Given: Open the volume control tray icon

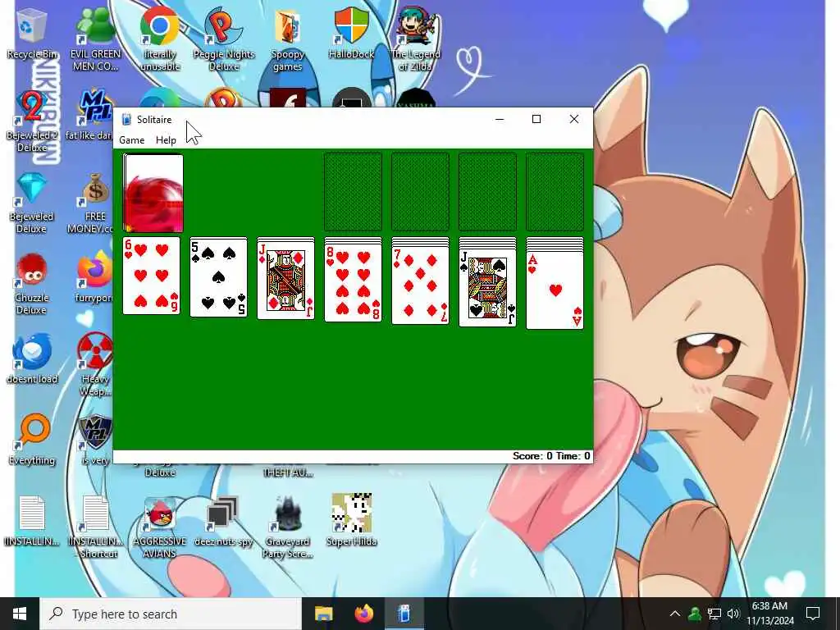Looking at the screenshot, I should [733, 614].
